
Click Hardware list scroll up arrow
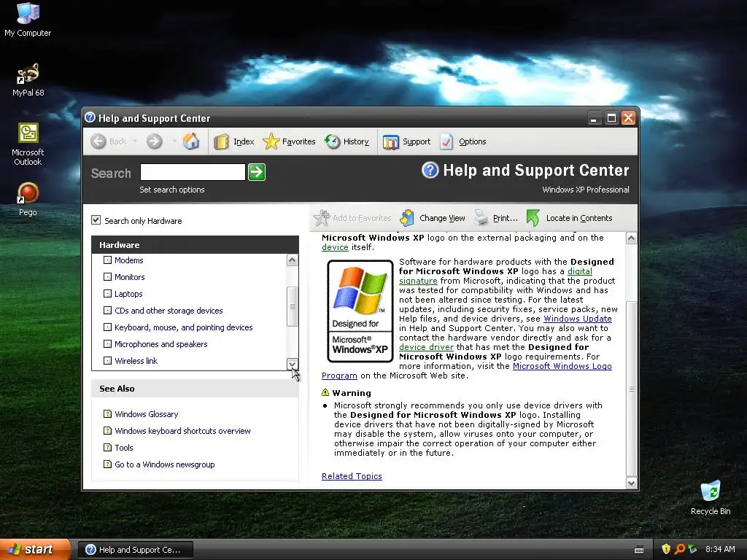pyautogui.click(x=292, y=260)
